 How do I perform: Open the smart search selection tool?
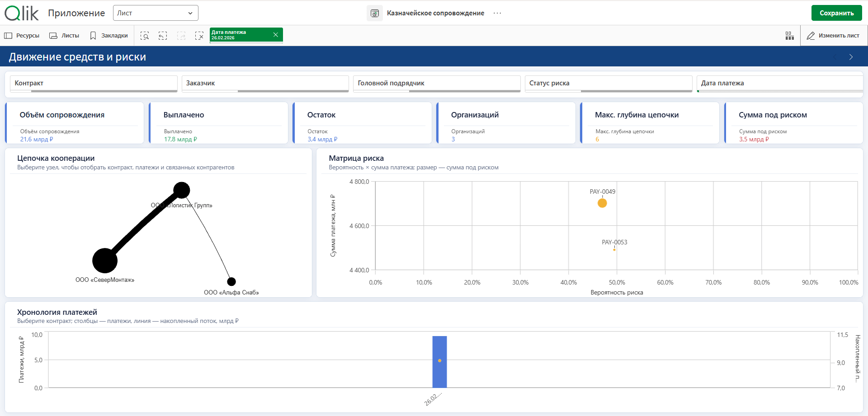[145, 36]
